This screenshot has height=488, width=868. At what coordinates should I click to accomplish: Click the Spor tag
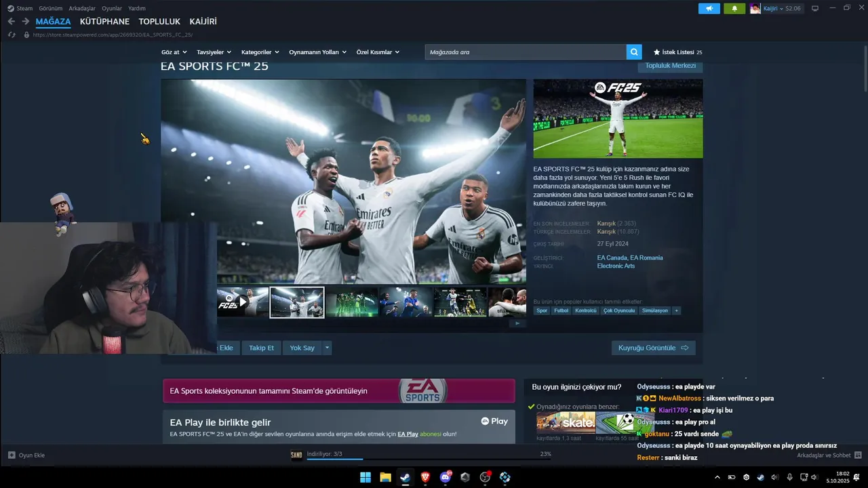click(x=542, y=310)
